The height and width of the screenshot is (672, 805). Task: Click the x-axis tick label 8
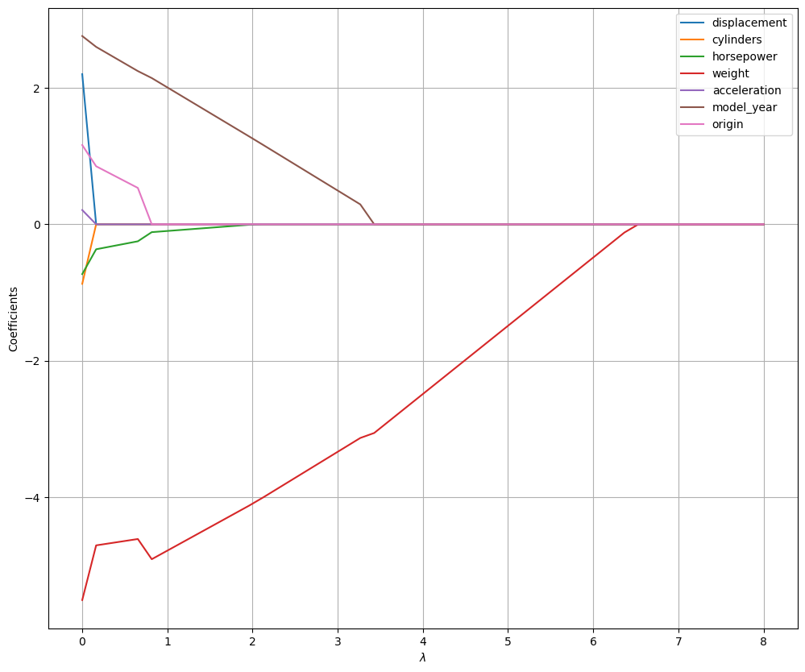point(763,642)
